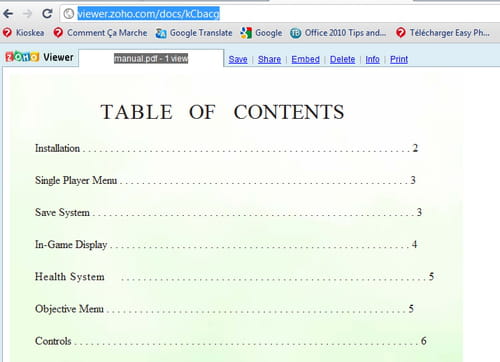Click the Embed link
This screenshot has width=500, height=362.
coord(306,59)
